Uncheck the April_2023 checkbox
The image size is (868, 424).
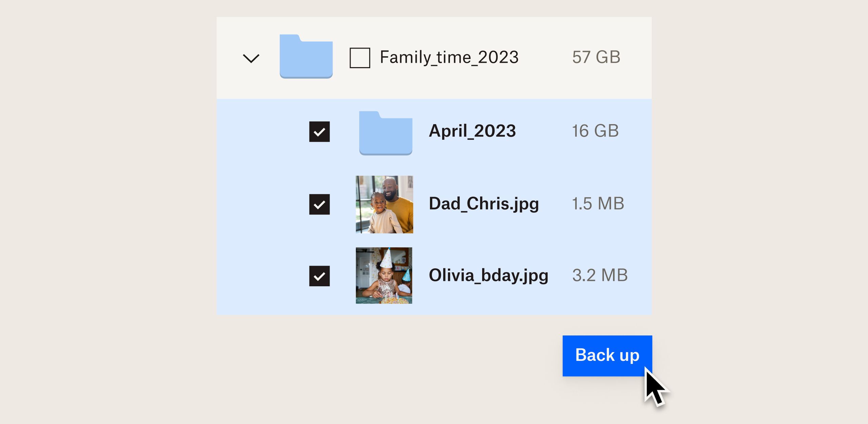(x=319, y=132)
